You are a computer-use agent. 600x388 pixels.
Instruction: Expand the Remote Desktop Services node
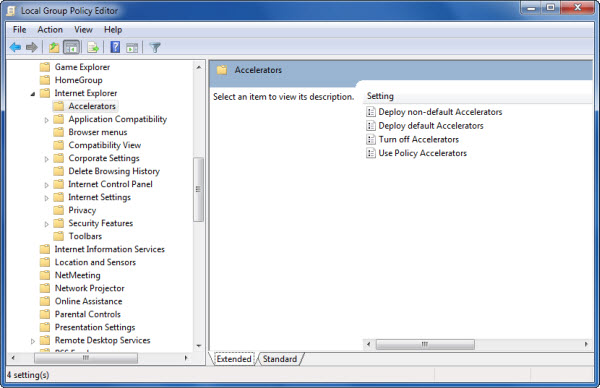[33, 341]
